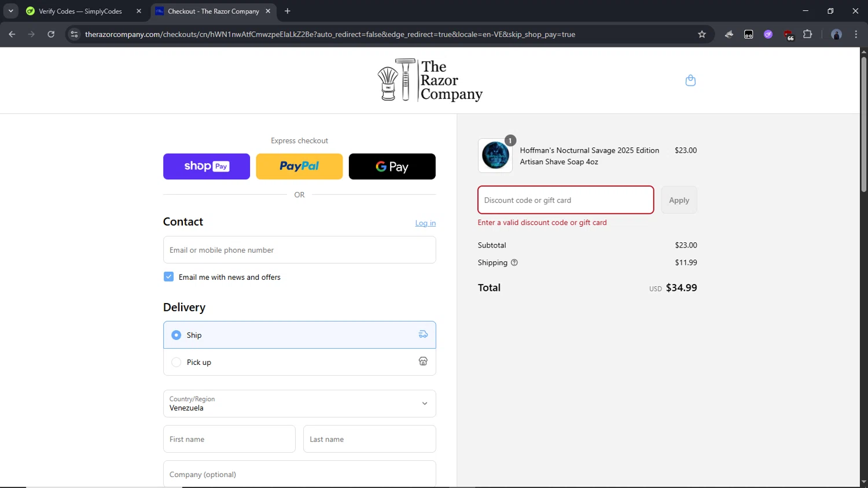The height and width of the screenshot is (488, 868).
Task: Focus the Company (optional) field
Action: click(300, 474)
